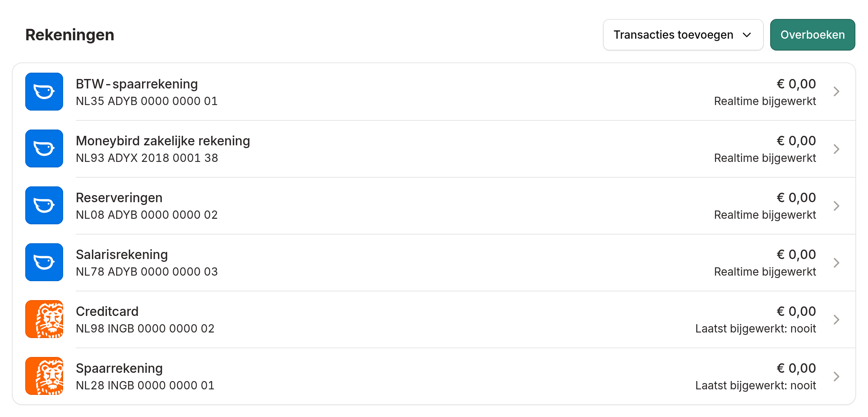Click IBAN NL98 INGB 0000 0000 02

coord(145,329)
